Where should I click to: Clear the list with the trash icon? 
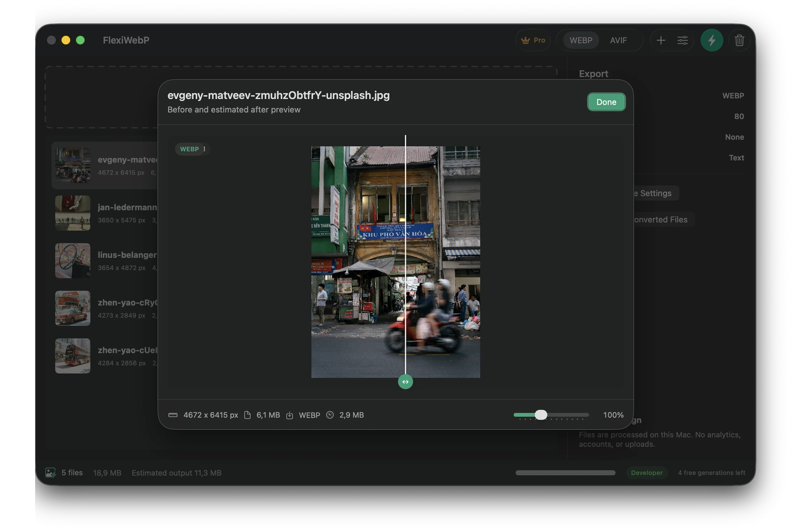tap(739, 40)
